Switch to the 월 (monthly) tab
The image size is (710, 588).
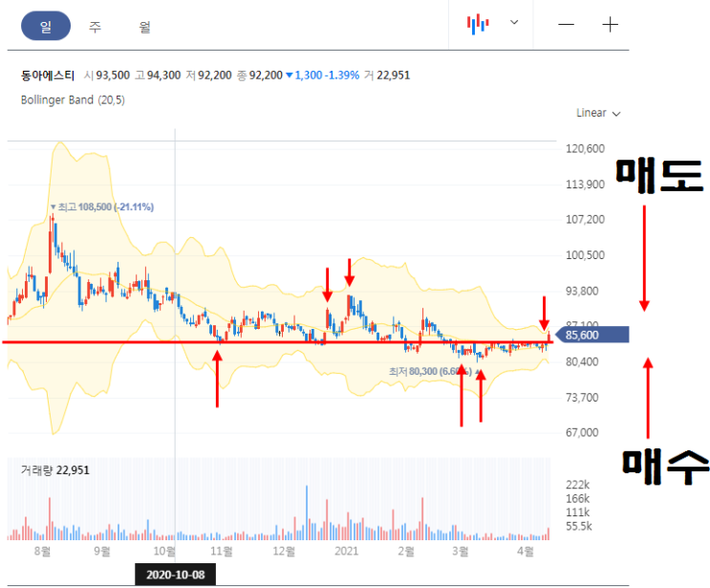144,27
